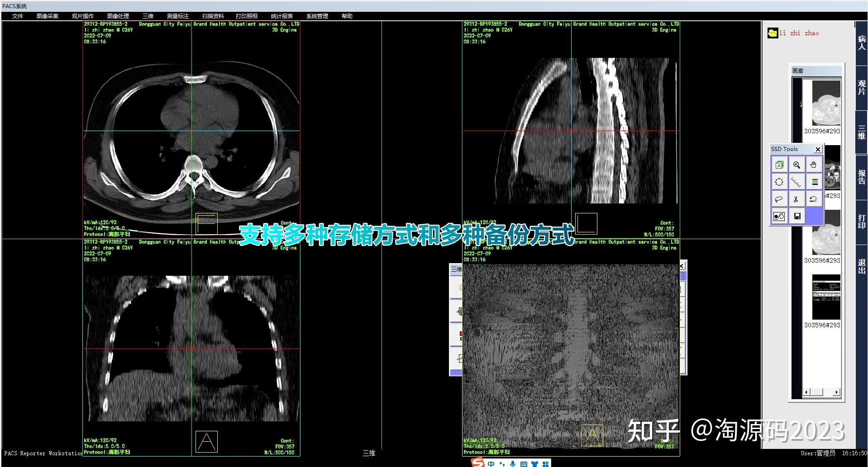This screenshot has height=467, width=868.
Task: Pick the lasso selection tool in SSD Tools
Action: 779,199
